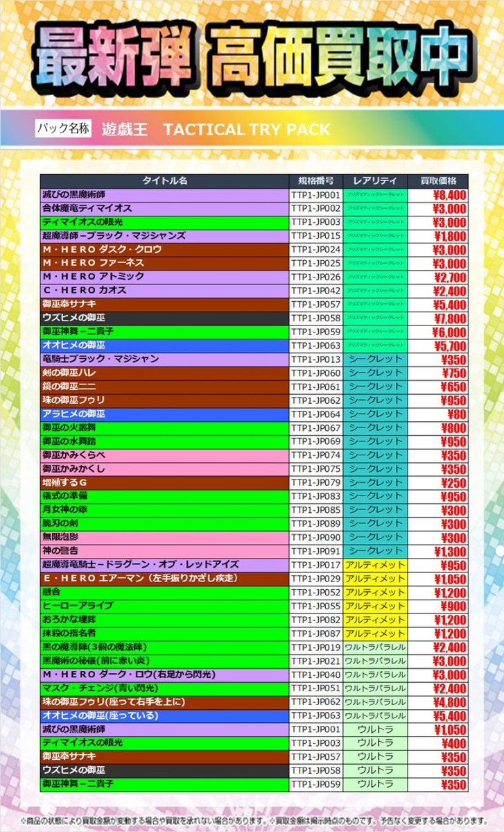This screenshot has width=504, height=832.
Task: Select the 黒魔術の秘儀(前に赤い炎) title cell
Action: pos(164,661)
